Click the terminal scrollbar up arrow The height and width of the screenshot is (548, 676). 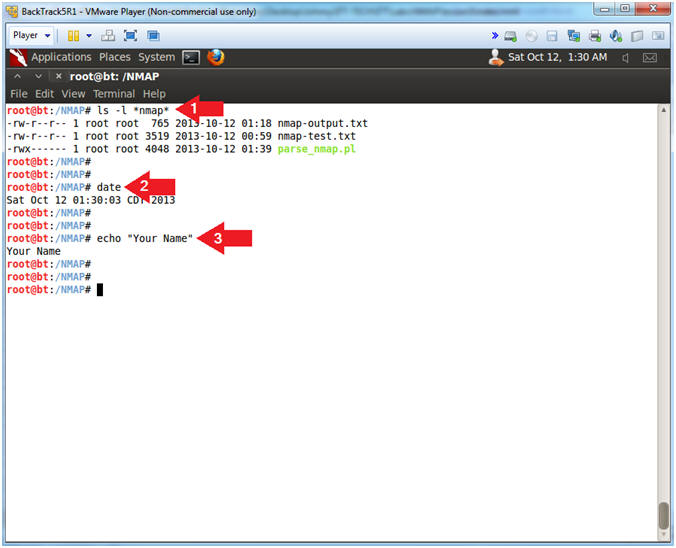pyautogui.click(x=663, y=110)
